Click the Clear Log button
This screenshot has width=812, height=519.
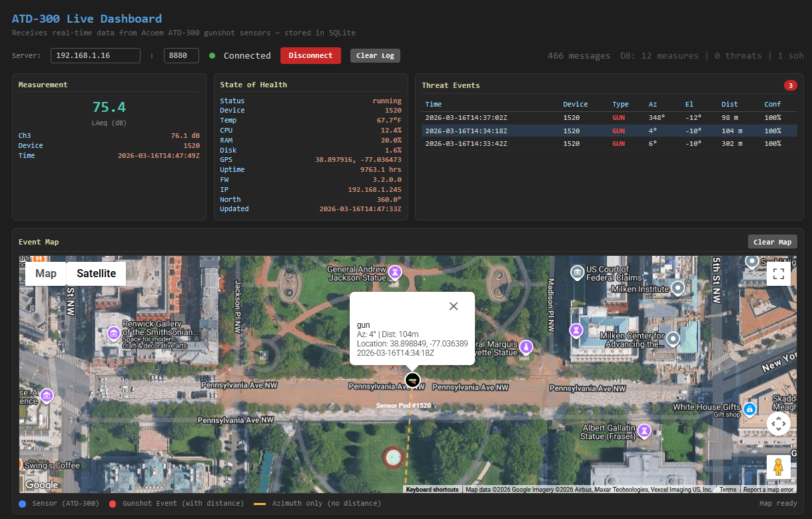click(375, 55)
